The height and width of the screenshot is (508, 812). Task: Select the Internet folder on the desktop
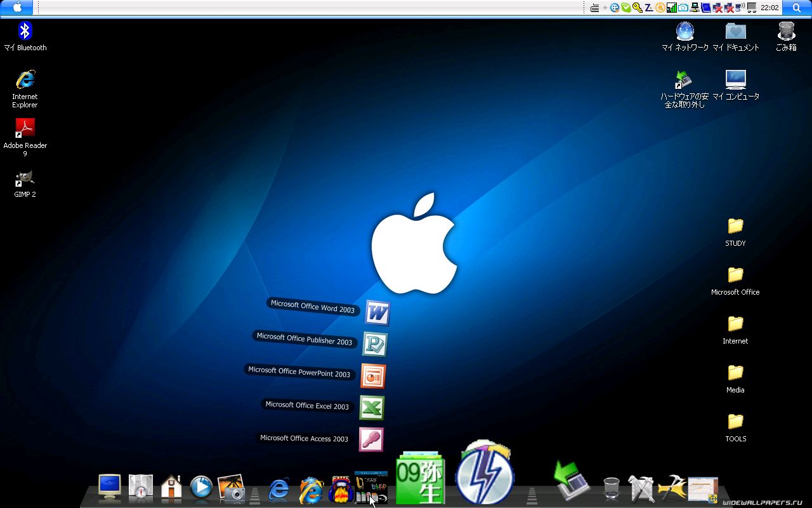click(735, 330)
